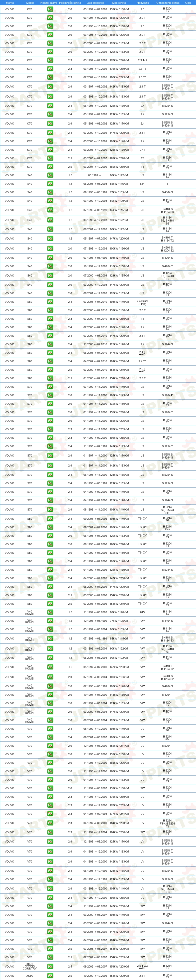Image resolution: width=196 pixels, height=980 pixels.
Task: Click the Lata produkcji column header
Action: click(95, 3)
